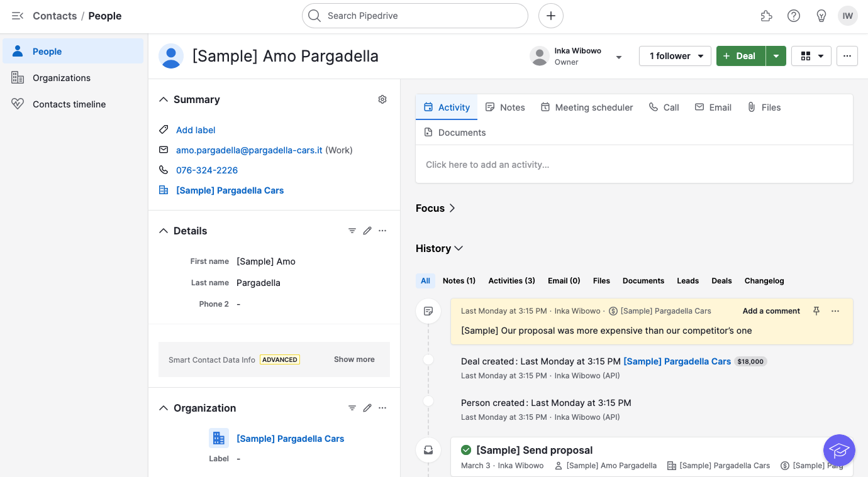This screenshot has width=868, height=477.
Task: Open the IW account avatar
Action: coord(848,16)
